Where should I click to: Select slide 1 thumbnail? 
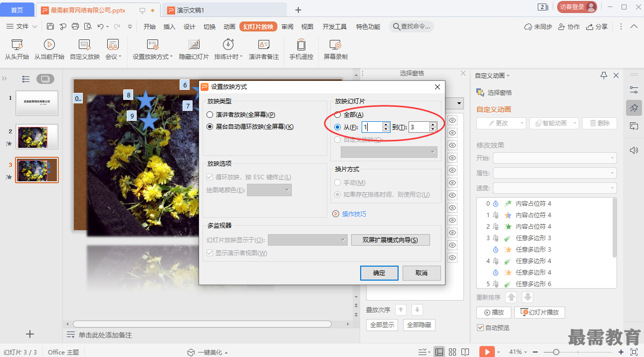tap(37, 103)
